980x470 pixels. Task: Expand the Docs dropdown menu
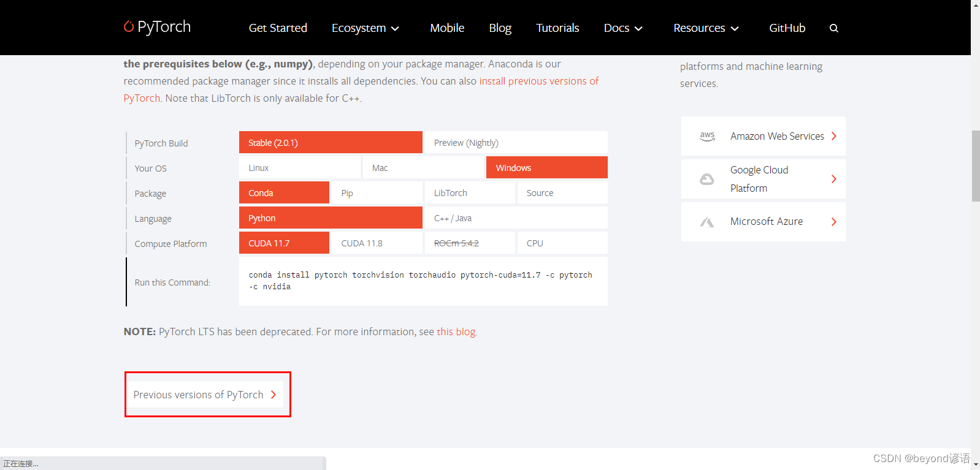click(x=623, y=28)
